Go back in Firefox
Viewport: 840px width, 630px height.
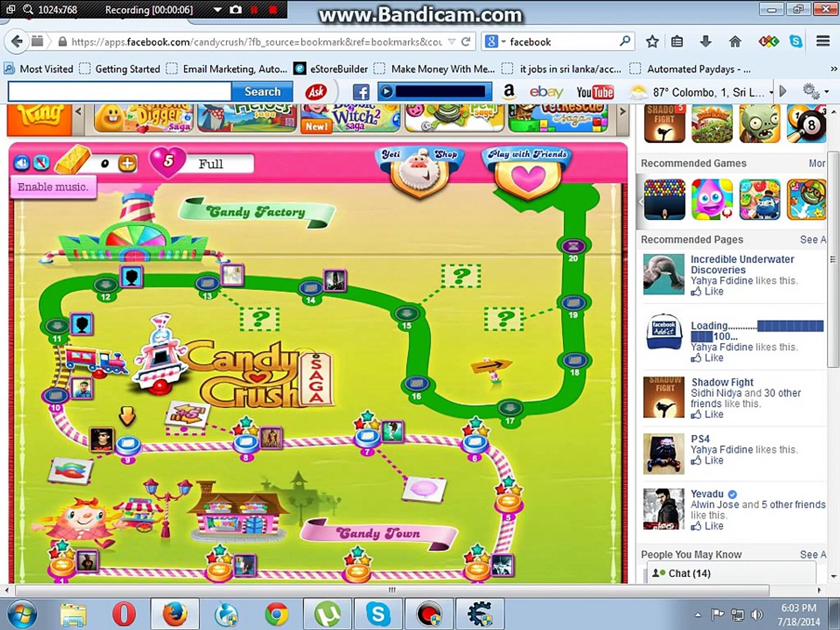pyautogui.click(x=17, y=41)
